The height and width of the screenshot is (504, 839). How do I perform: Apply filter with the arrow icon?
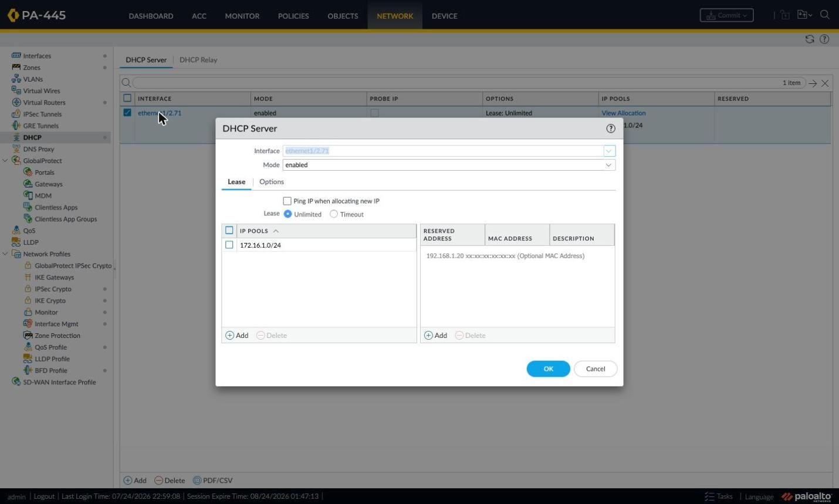813,83
